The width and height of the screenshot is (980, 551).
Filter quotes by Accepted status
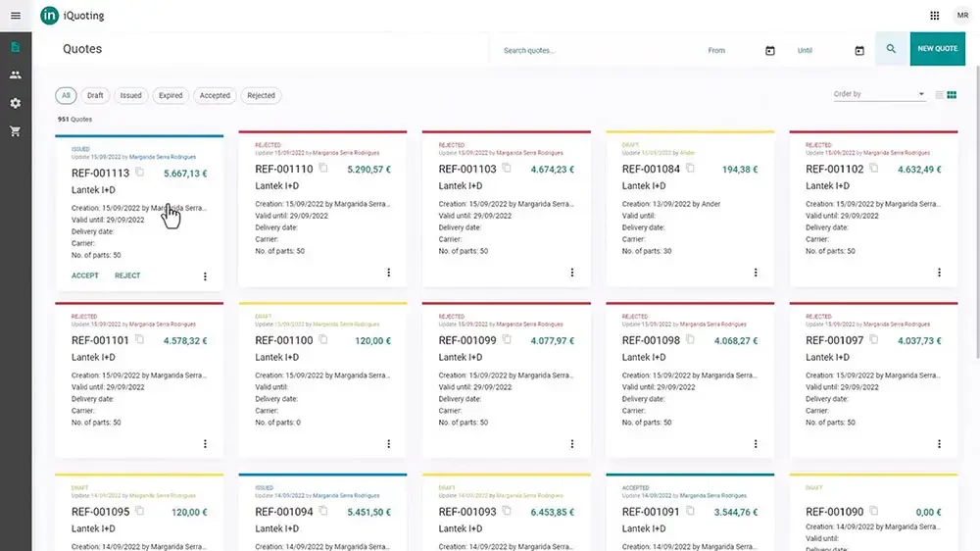215,96
